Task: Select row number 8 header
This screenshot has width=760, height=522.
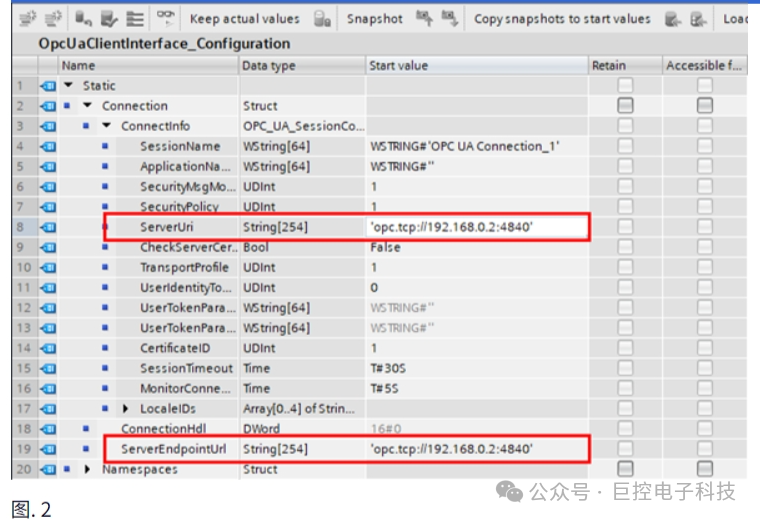Action: pyautogui.click(x=24, y=227)
